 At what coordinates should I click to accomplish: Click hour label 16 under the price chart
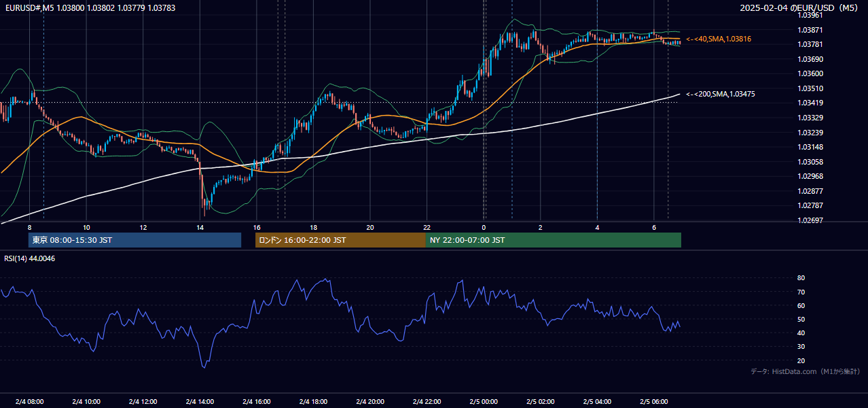(x=257, y=227)
